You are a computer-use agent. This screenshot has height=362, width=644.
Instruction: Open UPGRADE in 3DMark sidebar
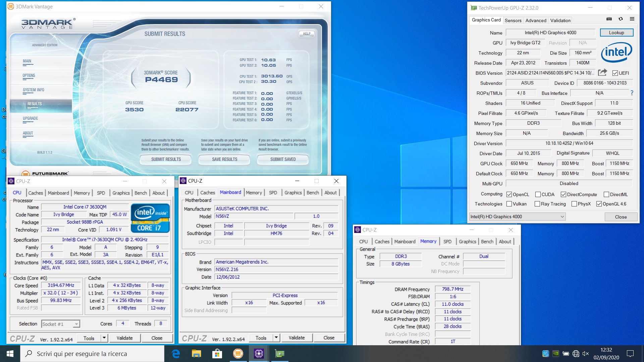tap(30, 118)
